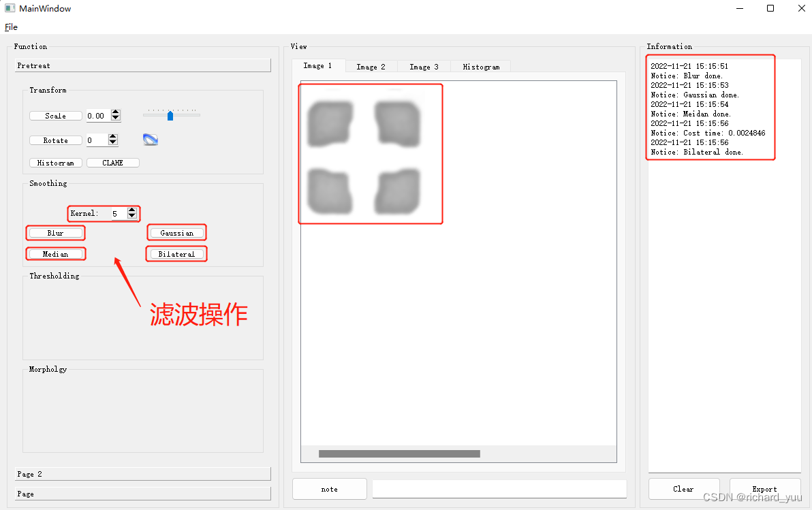Viewport: 812px width, 510px height.
Task: Clear the information log
Action: point(683,489)
